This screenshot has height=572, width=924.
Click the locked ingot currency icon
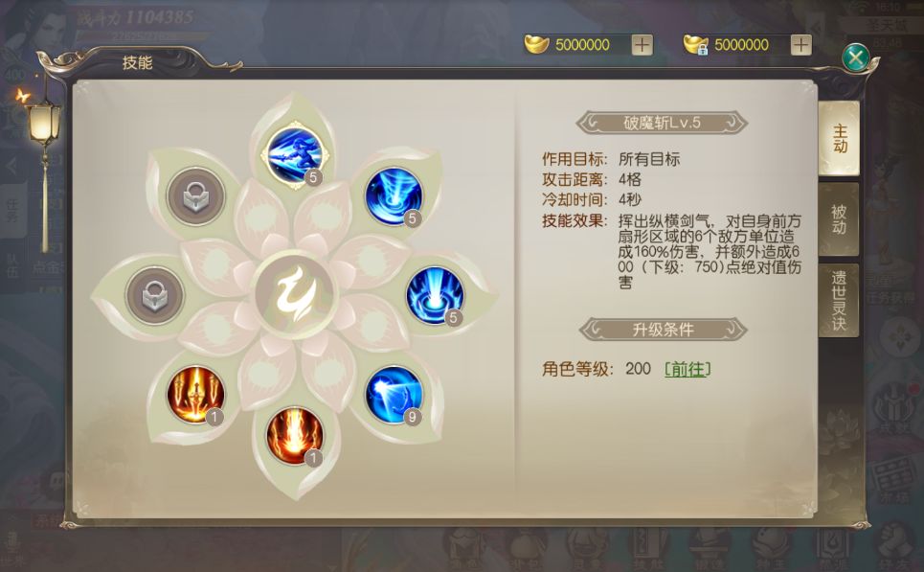695,45
